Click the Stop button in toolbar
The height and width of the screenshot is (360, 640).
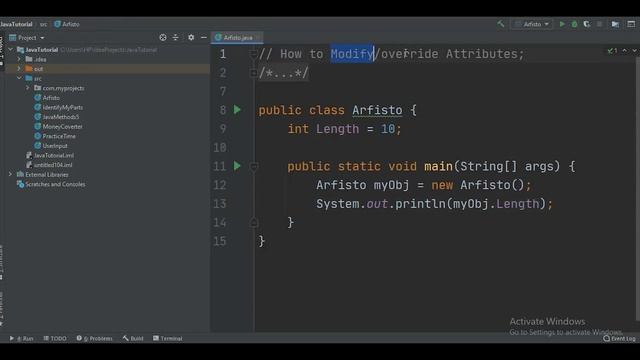[599, 24]
